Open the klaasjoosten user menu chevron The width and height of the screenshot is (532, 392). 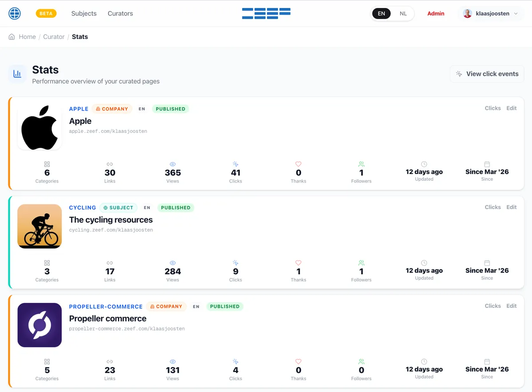click(516, 14)
